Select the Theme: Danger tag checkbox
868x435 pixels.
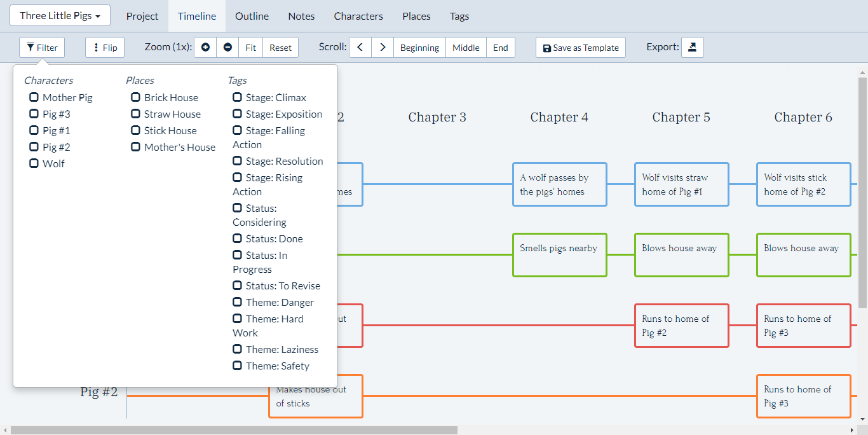click(x=237, y=302)
